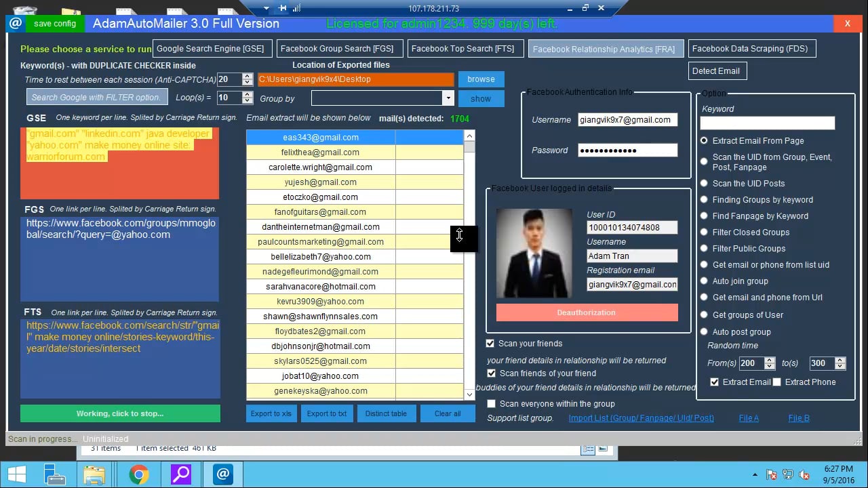Clear all extracted emails
This screenshot has width=868, height=488.
tap(448, 413)
